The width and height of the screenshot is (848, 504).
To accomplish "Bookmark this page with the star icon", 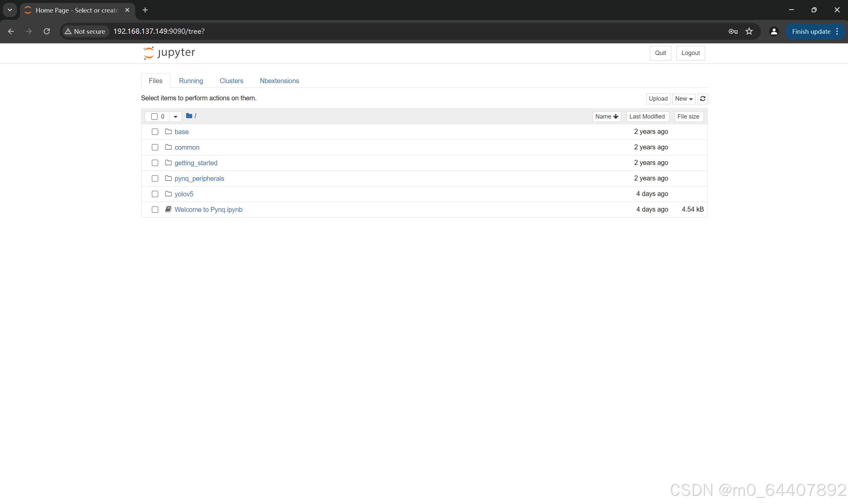I will (749, 31).
